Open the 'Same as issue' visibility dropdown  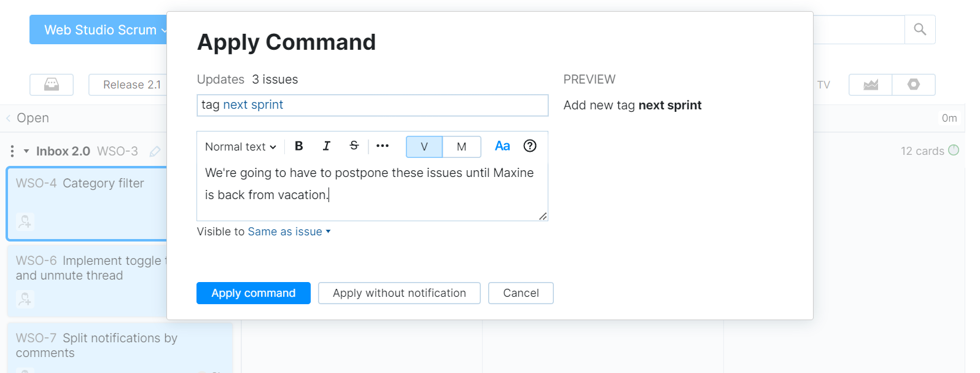[289, 232]
